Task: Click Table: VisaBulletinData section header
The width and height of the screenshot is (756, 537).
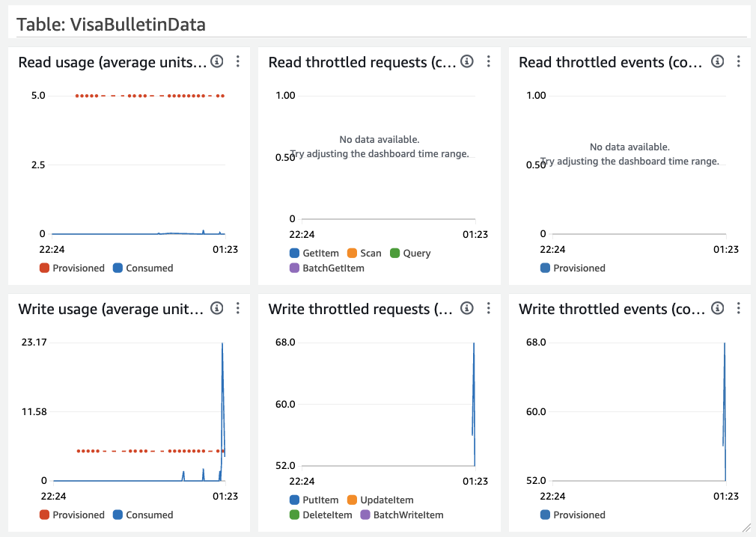Action: pos(112,25)
